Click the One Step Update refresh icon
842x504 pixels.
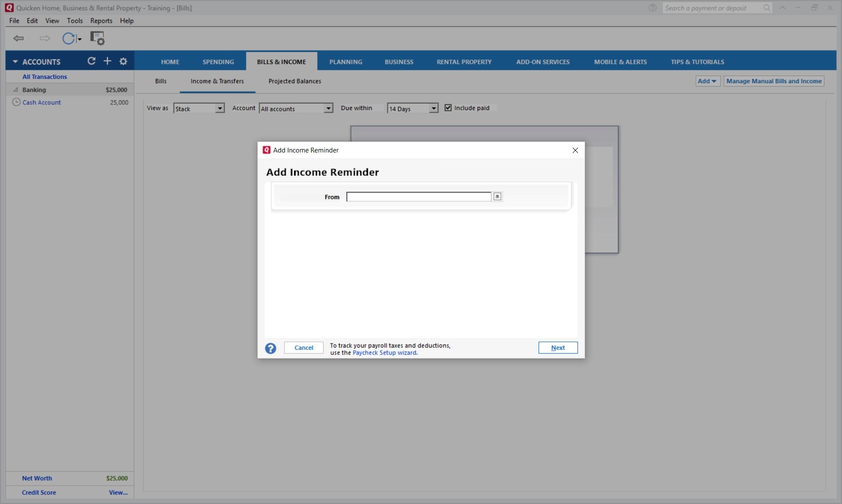(68, 39)
